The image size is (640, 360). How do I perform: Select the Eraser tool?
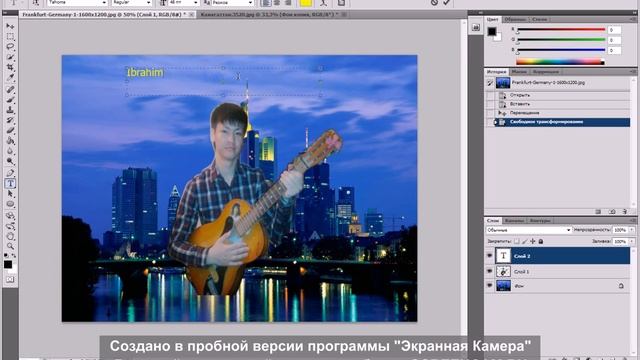click(x=10, y=130)
